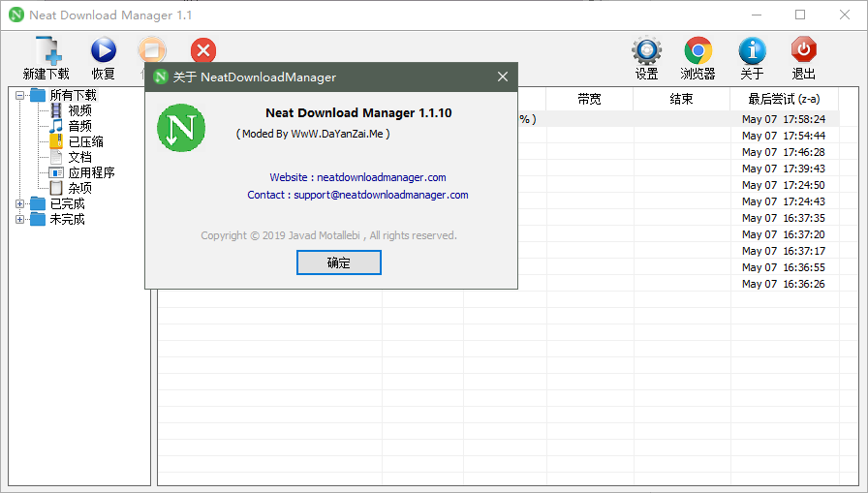This screenshot has height=493, width=868.
Task: Click the Copyright 2019 Javad Motallebi text
Action: [328, 235]
